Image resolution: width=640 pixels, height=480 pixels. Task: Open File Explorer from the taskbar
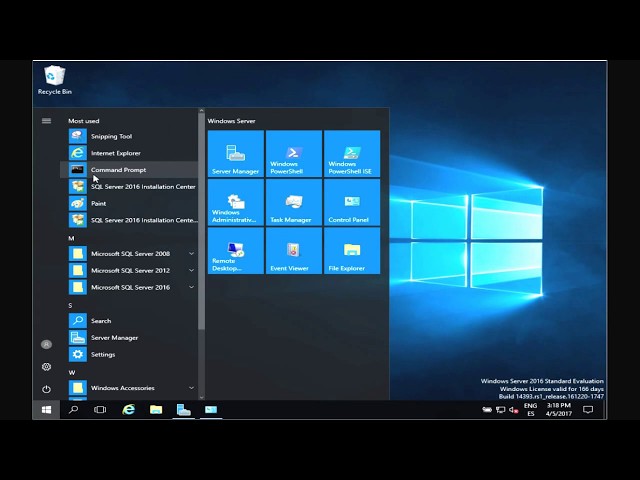click(x=156, y=409)
